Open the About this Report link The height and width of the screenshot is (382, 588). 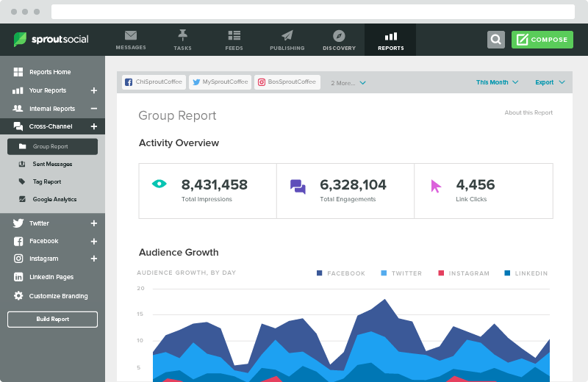click(x=528, y=112)
